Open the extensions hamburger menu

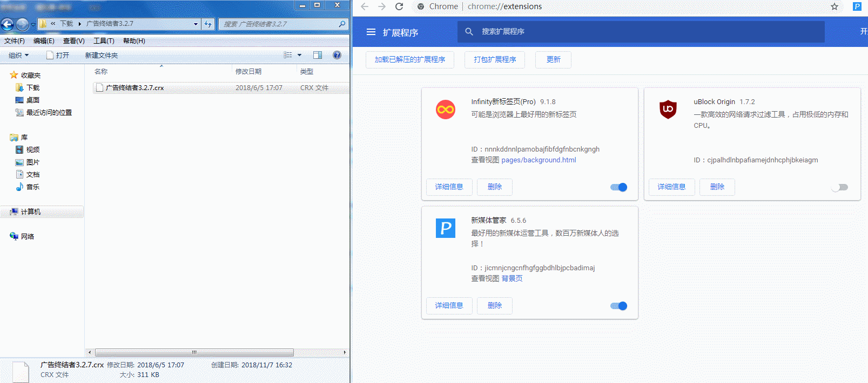(371, 32)
